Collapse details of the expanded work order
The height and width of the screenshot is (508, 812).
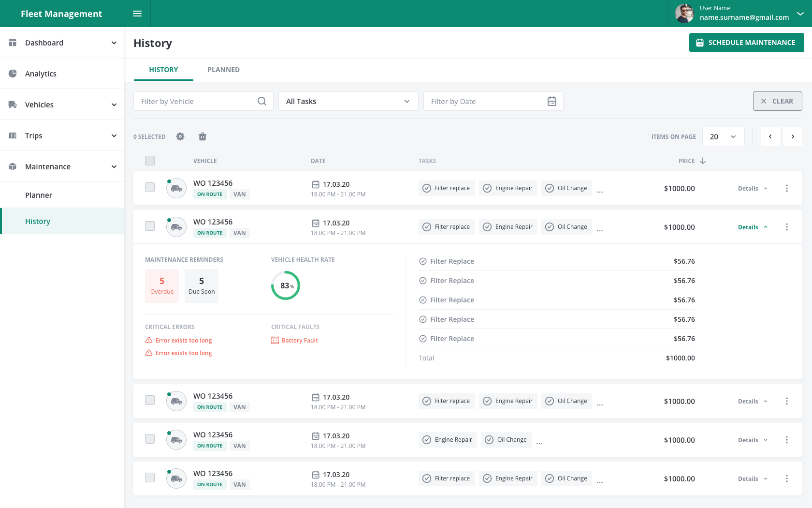[x=753, y=227]
